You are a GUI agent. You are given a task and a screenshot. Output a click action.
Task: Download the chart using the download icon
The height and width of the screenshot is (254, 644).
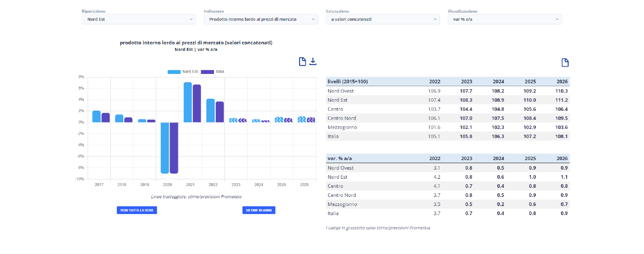(313, 61)
